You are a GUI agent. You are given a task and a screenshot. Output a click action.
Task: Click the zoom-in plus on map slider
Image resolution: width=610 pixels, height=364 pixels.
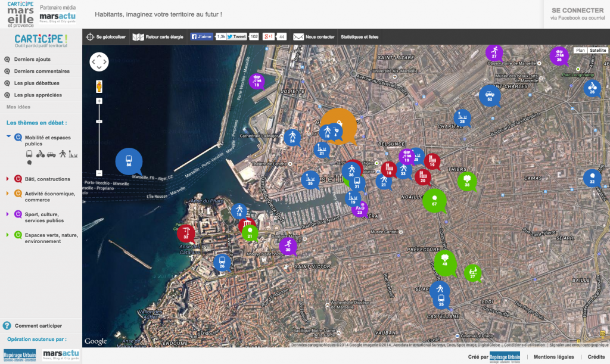(x=99, y=101)
